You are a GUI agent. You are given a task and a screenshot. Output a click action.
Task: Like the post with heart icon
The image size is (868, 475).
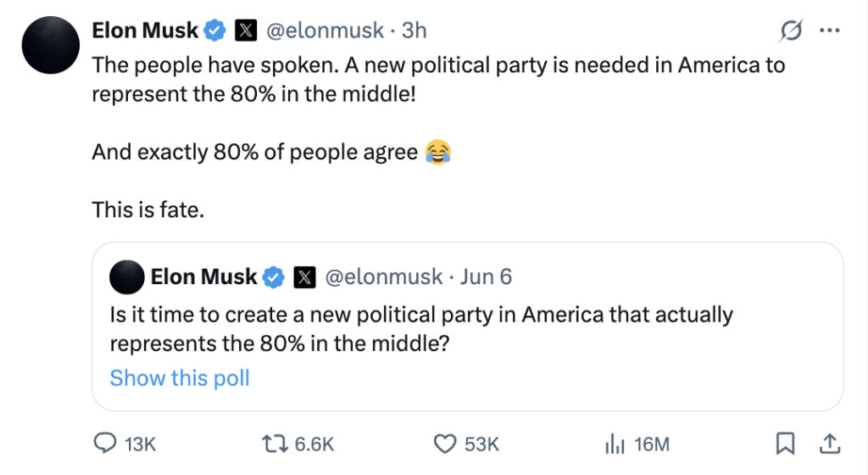point(445,444)
